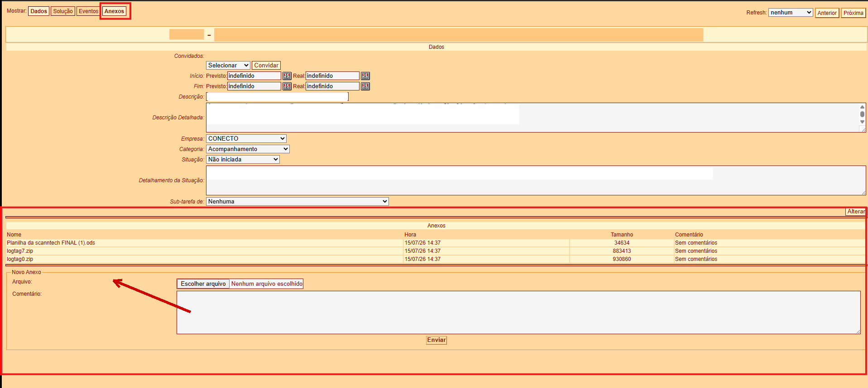Click into the Novo Anexo Comentário text area
The image size is (868, 388).
[x=518, y=312]
